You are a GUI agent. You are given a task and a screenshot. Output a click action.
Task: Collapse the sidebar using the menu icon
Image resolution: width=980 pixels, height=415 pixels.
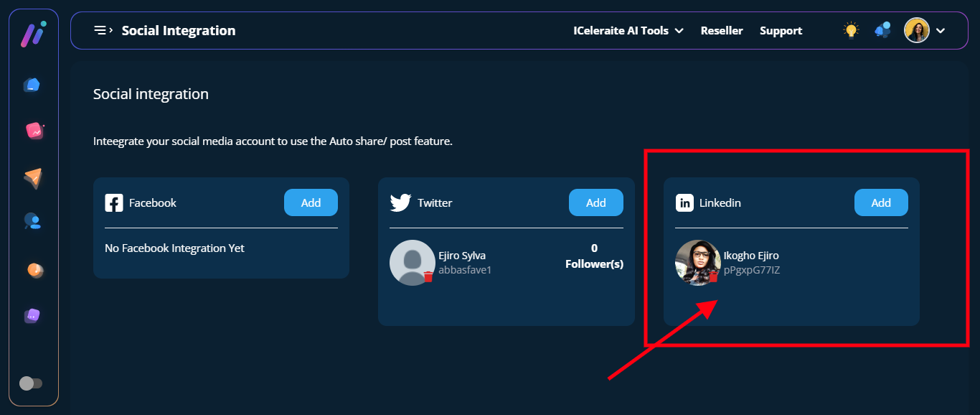click(103, 30)
